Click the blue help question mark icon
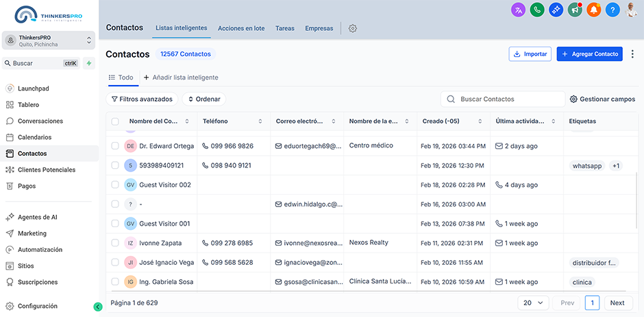The width and height of the screenshot is (644, 317). point(612,10)
